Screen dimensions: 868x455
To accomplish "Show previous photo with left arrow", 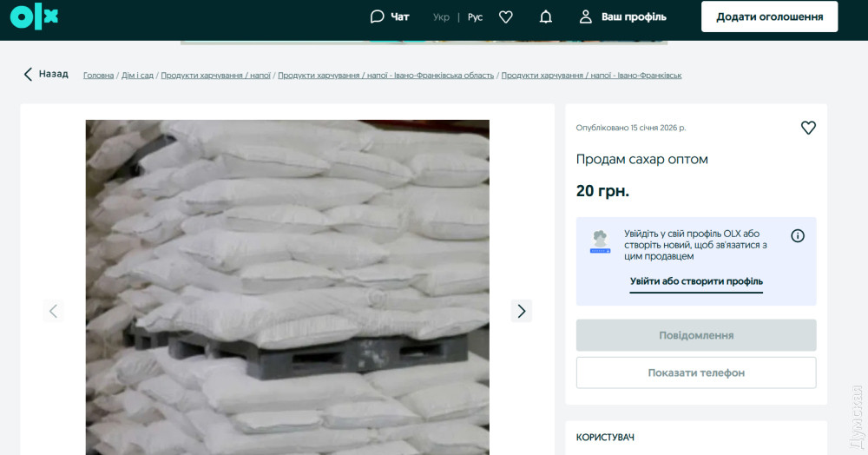I will click(x=54, y=311).
